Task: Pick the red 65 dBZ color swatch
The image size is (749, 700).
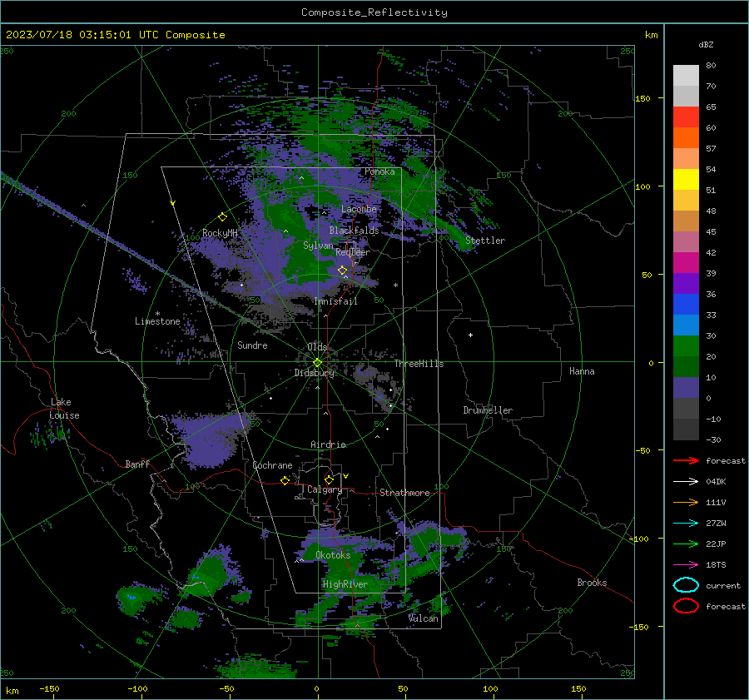Action: (x=686, y=117)
